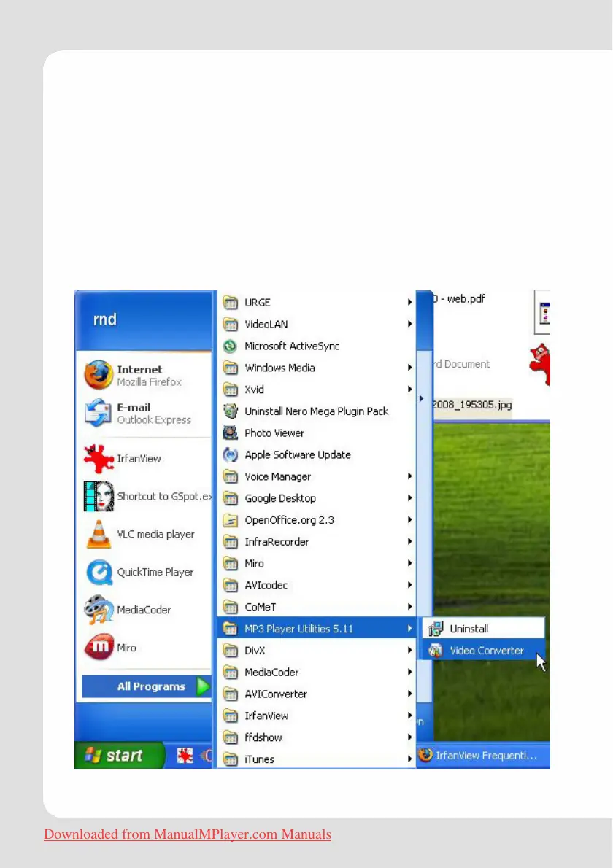Viewport: 613px width, 868px height.
Task: Expand the Xvid submenu arrow
Action: (x=410, y=390)
